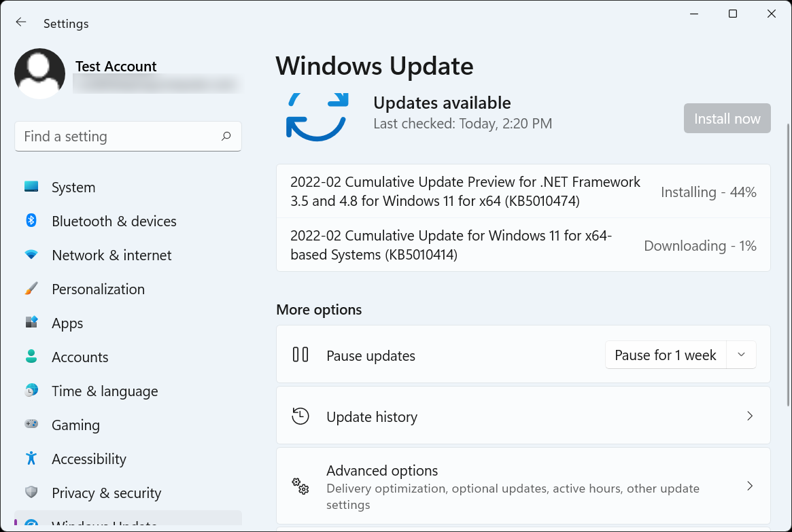Click the Apps icon in sidebar
The image size is (792, 532).
tap(31, 322)
